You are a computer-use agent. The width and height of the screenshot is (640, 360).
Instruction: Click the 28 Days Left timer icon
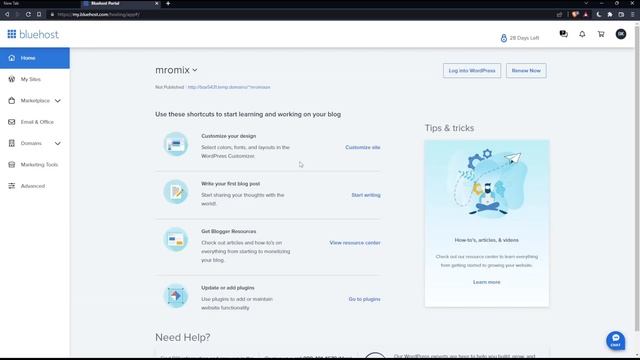pyautogui.click(x=504, y=38)
